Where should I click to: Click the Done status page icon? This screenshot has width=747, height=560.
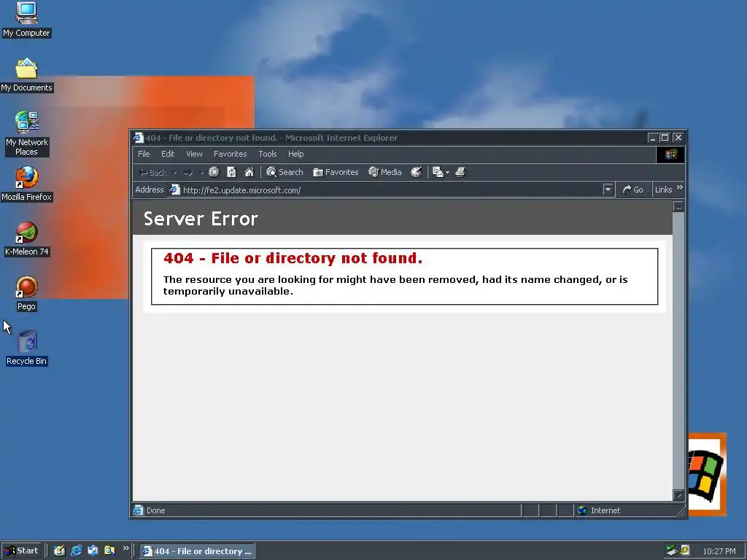coord(138,510)
